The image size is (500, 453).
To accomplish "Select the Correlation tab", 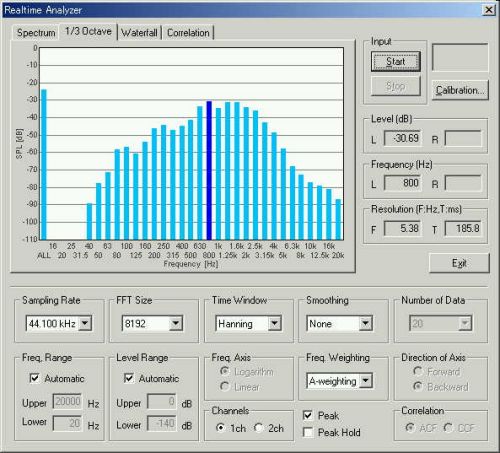I will [x=188, y=33].
